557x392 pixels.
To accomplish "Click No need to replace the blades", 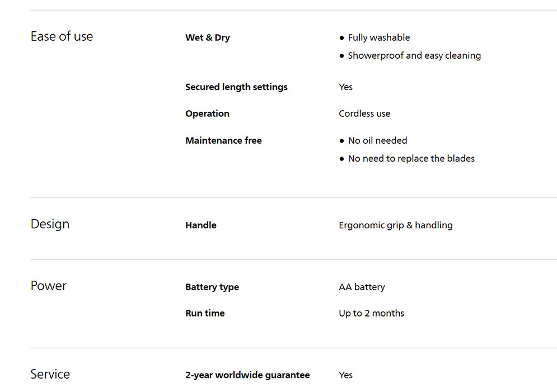I will point(411,158).
